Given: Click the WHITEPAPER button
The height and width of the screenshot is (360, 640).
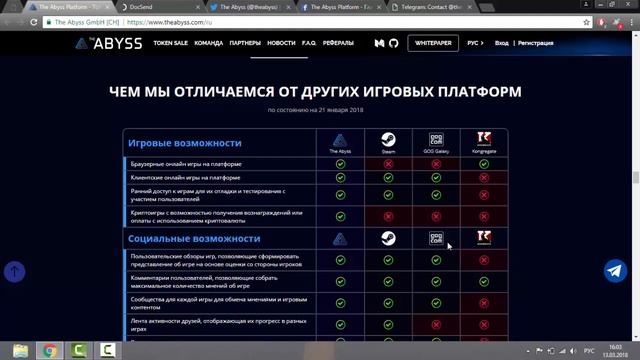Looking at the screenshot, I should click(433, 43).
